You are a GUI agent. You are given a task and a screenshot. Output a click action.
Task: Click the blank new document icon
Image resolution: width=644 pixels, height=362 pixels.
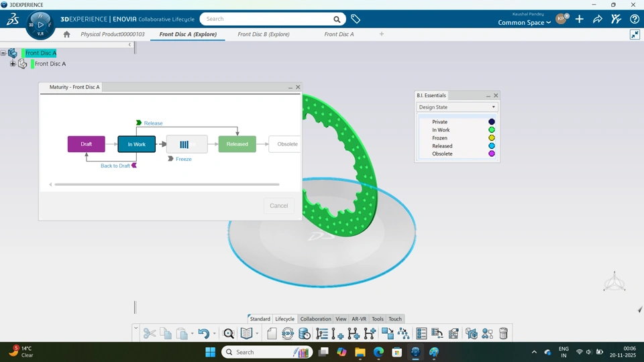(272, 333)
